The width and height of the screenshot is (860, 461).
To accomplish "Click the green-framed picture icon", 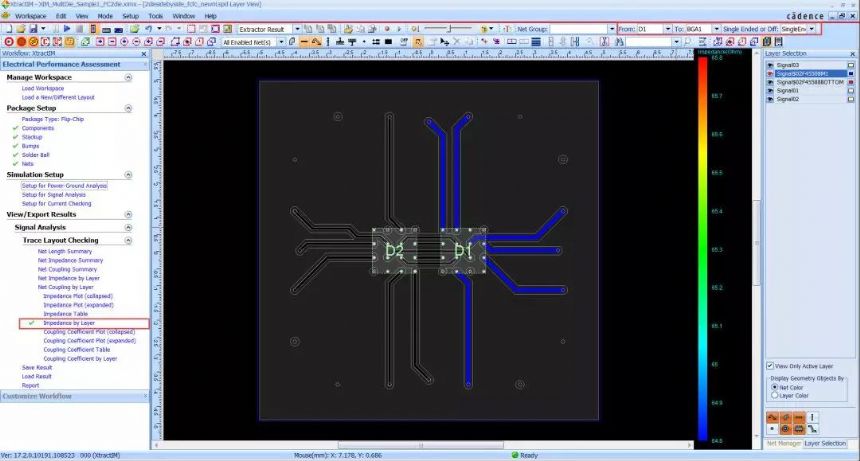I will point(228,29).
